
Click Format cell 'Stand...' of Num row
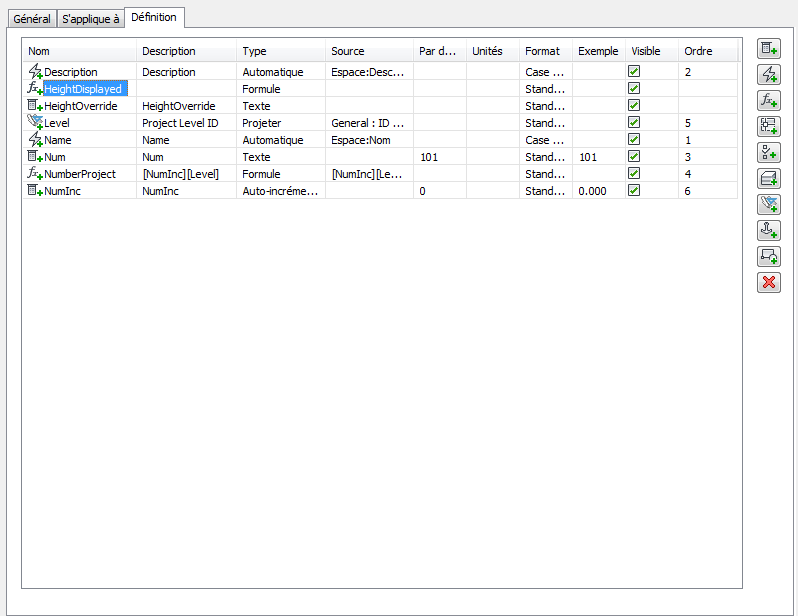(x=545, y=157)
